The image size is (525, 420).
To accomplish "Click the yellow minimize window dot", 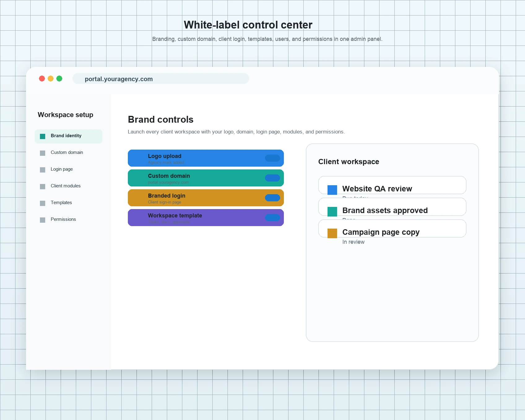I will pos(51,79).
